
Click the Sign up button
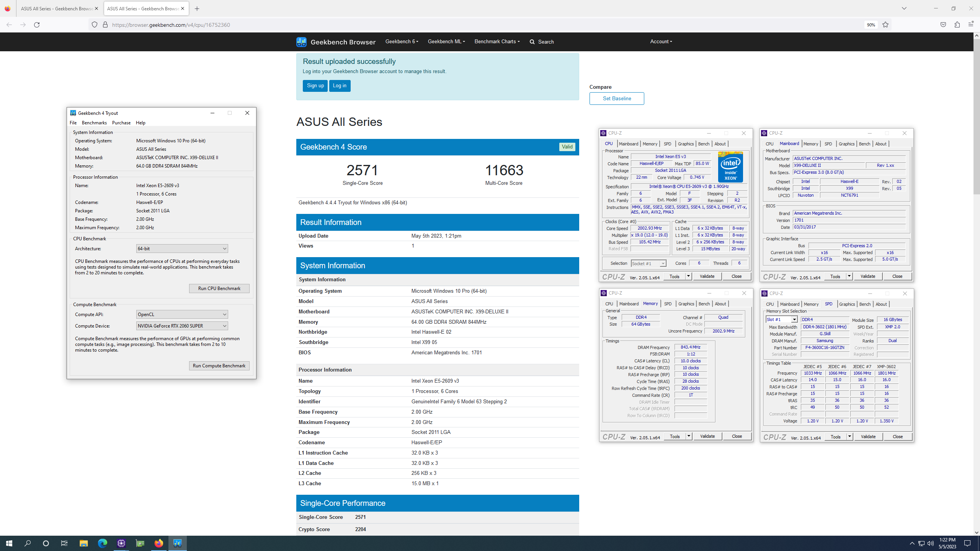pyautogui.click(x=315, y=86)
